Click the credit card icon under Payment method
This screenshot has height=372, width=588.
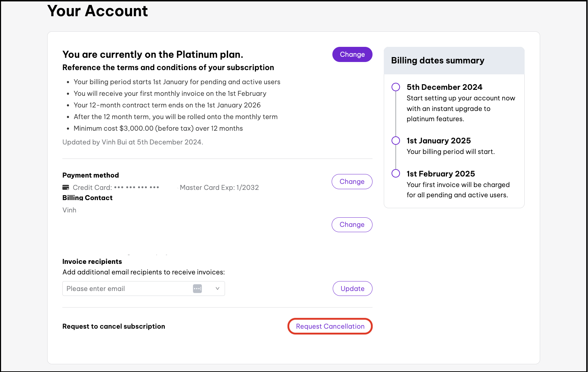click(x=66, y=187)
